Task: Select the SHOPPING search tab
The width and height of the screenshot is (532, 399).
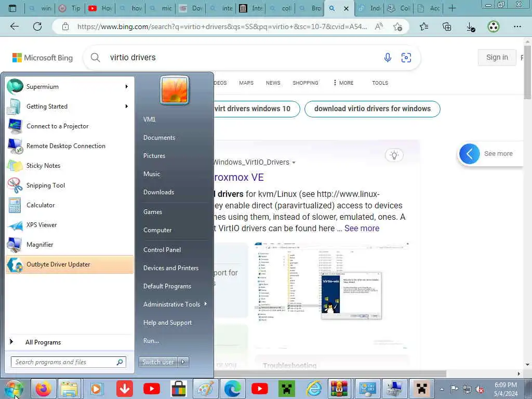Action: [x=305, y=83]
